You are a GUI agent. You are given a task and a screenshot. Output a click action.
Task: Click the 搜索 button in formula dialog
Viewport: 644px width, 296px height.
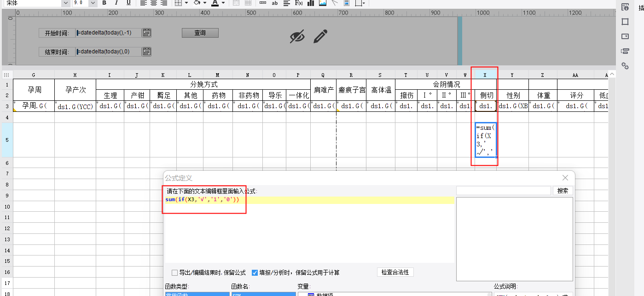click(563, 191)
